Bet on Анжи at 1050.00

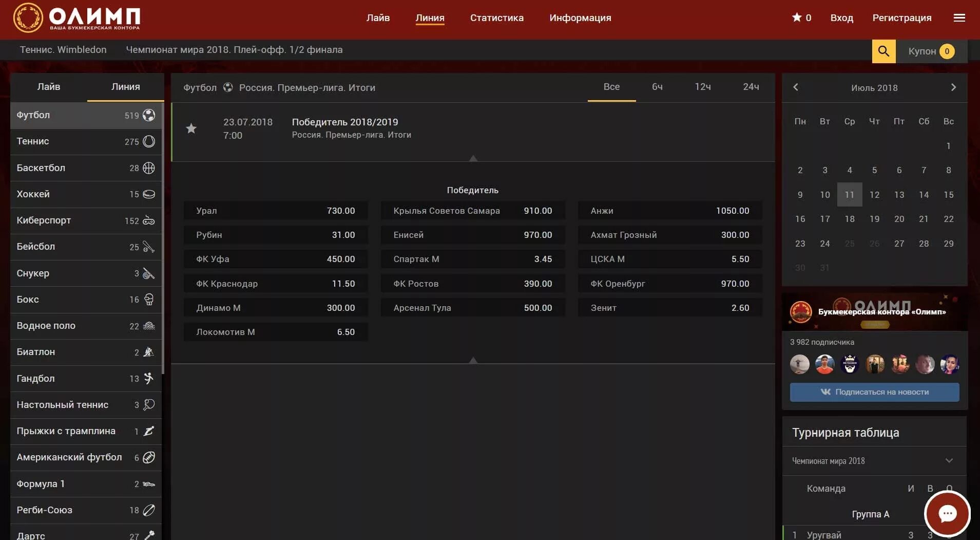pyautogui.click(x=670, y=211)
